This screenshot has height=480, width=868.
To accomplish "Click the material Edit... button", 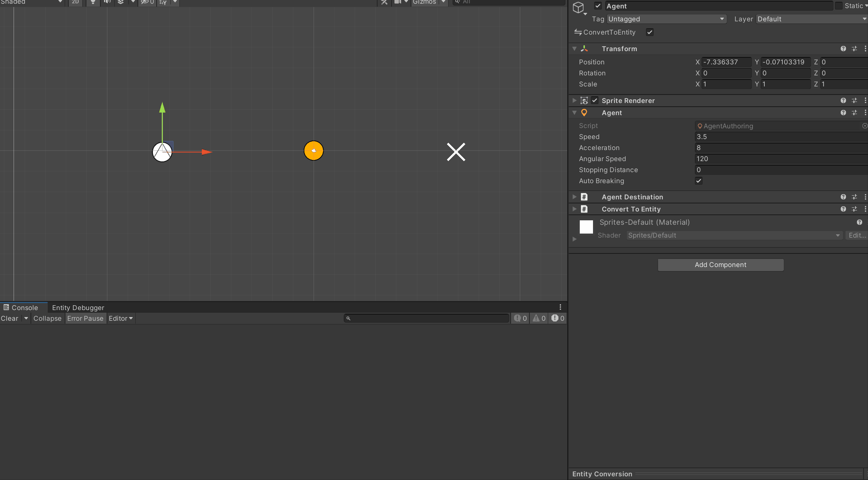I will point(857,235).
